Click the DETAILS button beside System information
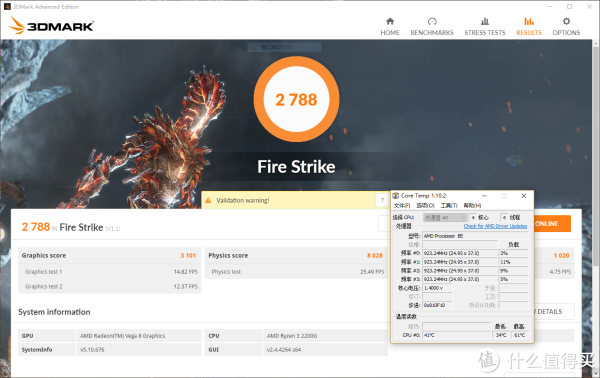600x378 pixels. [554, 311]
